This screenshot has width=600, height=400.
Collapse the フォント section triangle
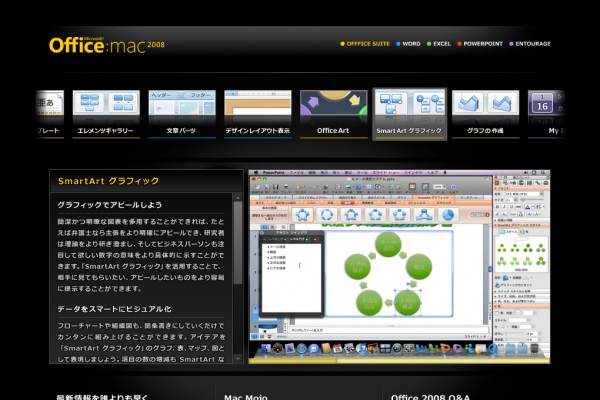(x=496, y=188)
